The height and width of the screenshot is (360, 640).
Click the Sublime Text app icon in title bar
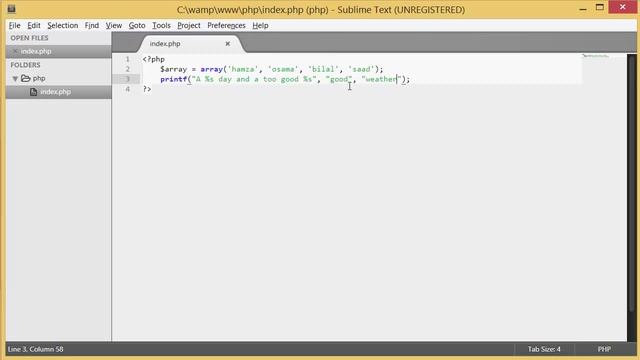point(11,9)
